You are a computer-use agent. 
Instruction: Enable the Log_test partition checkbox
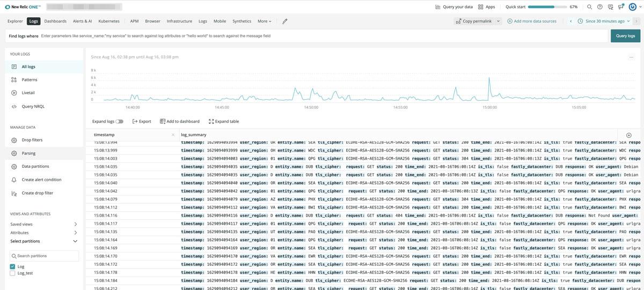13,273
